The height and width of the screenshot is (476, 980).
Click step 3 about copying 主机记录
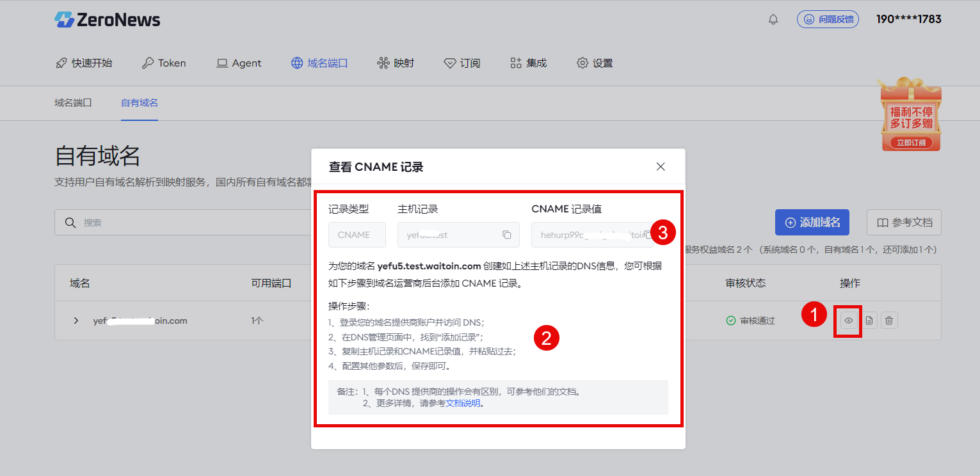(422, 351)
